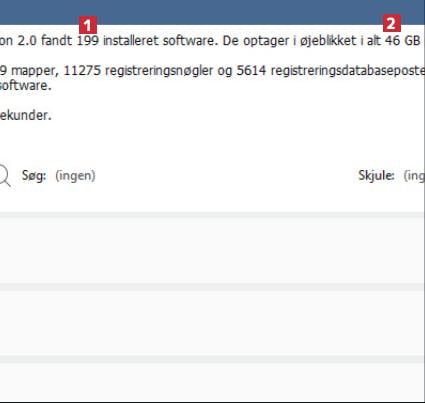Image resolution: width=425 pixels, height=403 pixels.
Task: Click the red number 2 marker
Action: 392,23
